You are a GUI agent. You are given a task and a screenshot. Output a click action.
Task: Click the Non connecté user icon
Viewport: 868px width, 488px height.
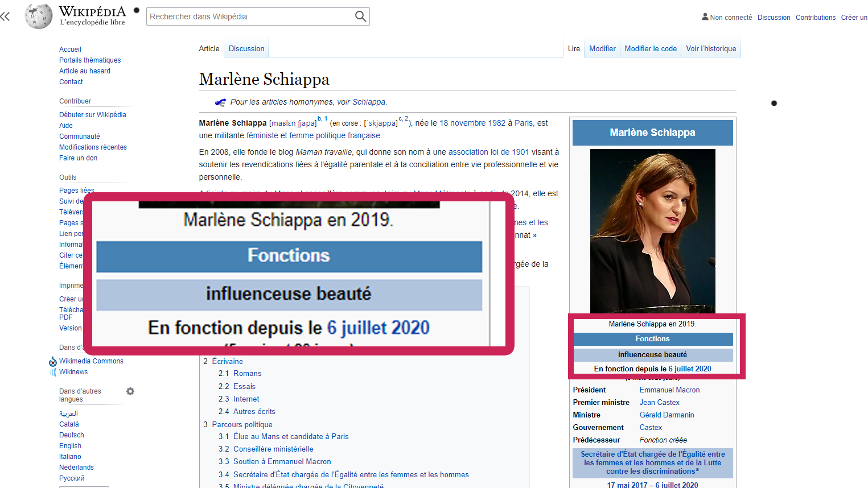point(705,17)
